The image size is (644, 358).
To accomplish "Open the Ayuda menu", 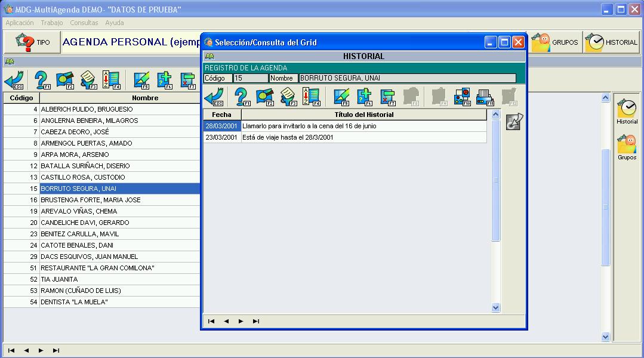I will pos(114,23).
